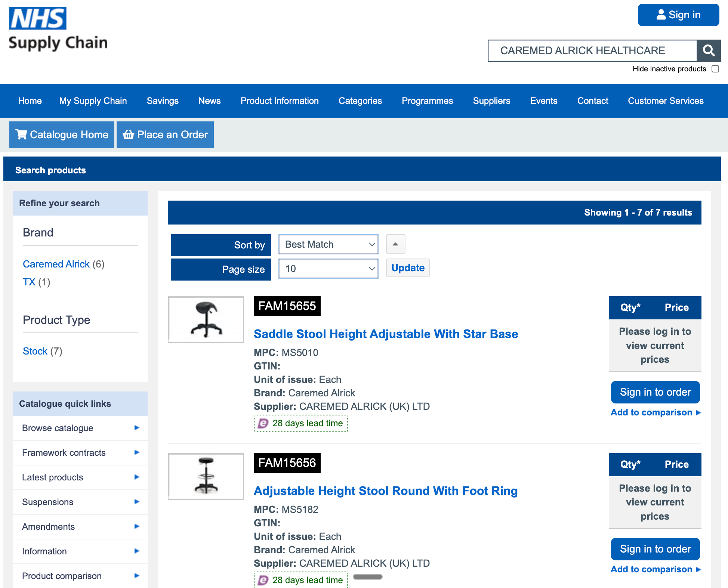Click the search magnifier icon button

(708, 50)
